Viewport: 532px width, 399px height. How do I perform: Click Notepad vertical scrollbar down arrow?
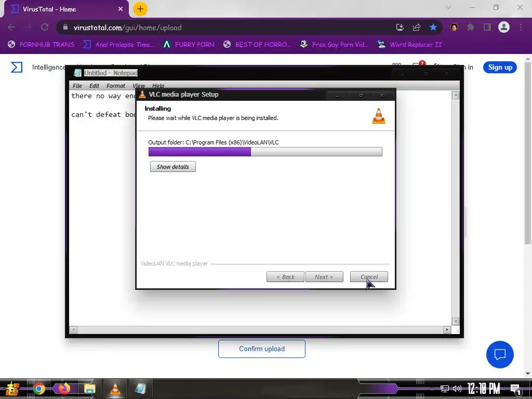pyautogui.click(x=456, y=321)
